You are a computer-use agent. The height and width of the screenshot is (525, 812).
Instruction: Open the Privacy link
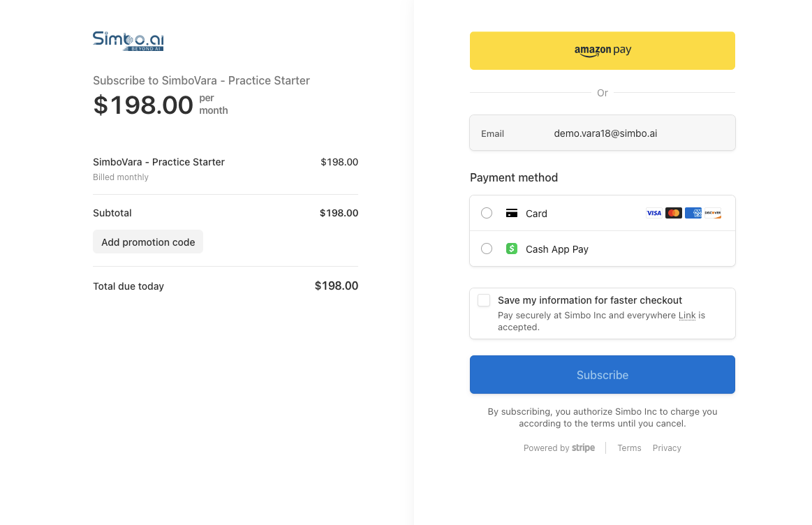coord(667,448)
